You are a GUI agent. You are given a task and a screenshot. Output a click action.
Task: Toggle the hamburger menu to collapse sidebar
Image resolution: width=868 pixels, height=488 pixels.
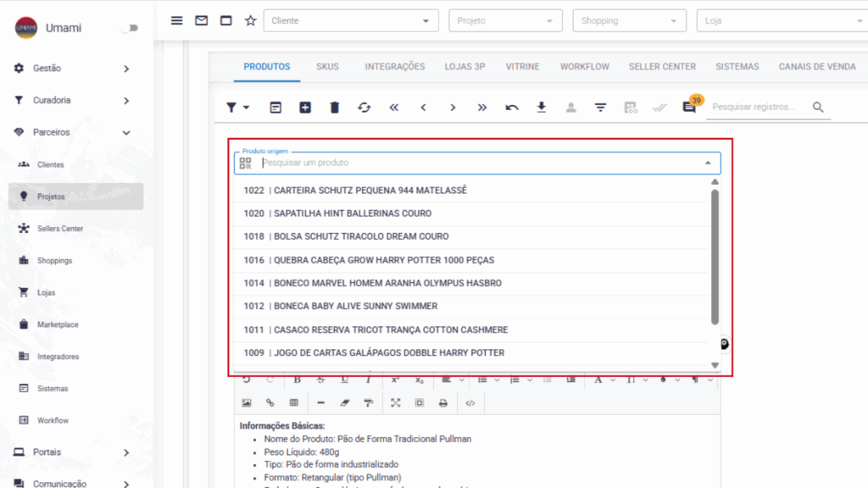click(176, 20)
